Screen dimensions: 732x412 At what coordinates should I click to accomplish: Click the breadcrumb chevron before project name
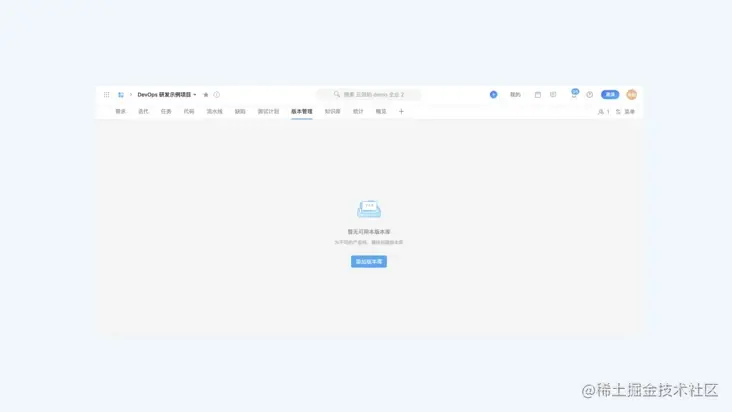pos(131,95)
